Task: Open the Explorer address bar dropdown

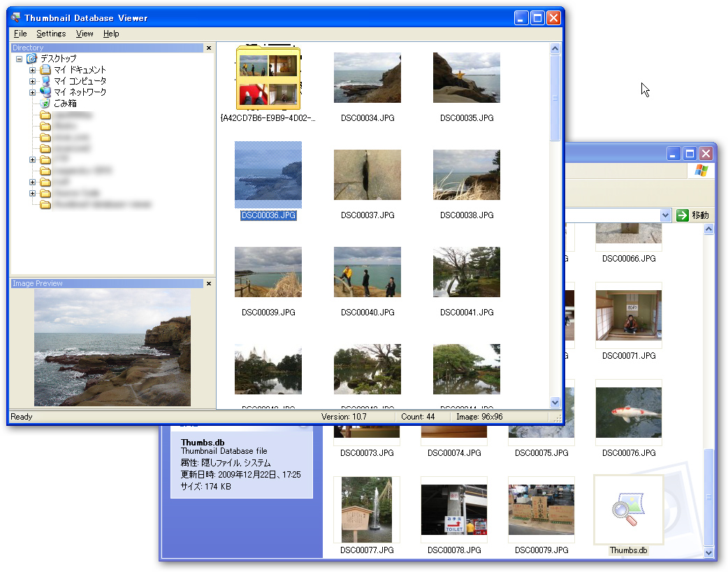Action: (x=665, y=215)
